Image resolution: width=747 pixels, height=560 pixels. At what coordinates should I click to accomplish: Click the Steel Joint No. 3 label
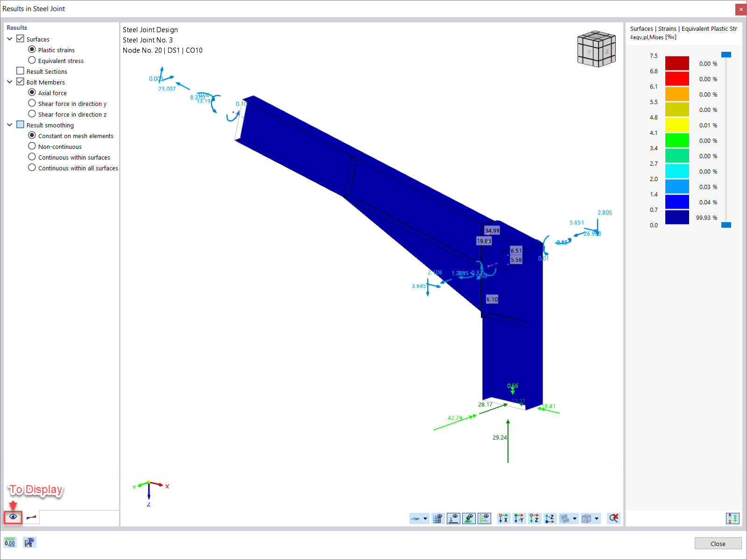pos(148,40)
